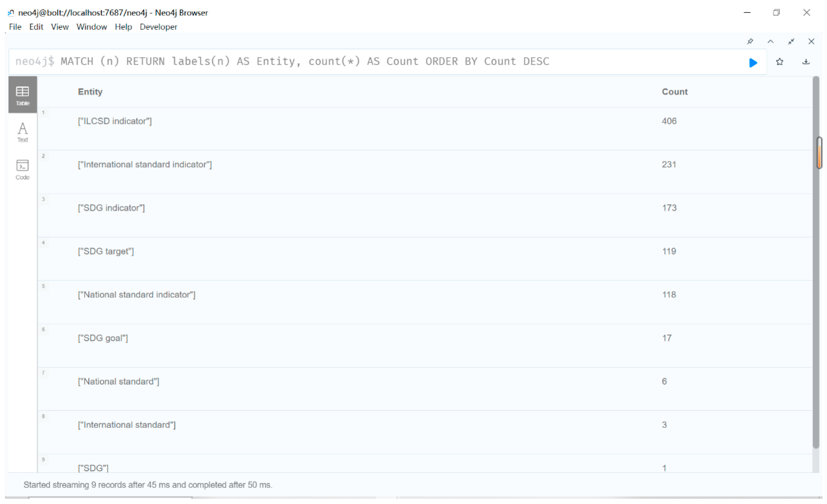This screenshot has width=827, height=504.
Task: Click into the Cypher query editor field
Action: pyautogui.click(x=336, y=62)
